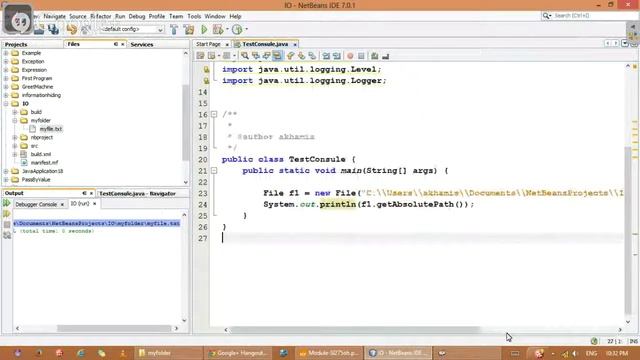Expand the build folder node

15,112
